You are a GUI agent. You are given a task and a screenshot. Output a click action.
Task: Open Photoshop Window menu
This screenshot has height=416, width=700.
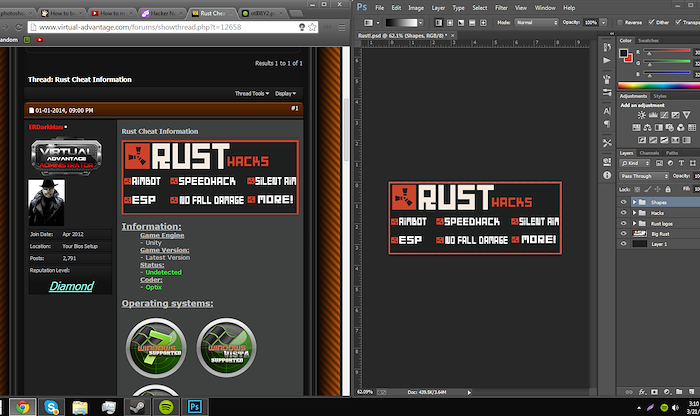(x=545, y=8)
